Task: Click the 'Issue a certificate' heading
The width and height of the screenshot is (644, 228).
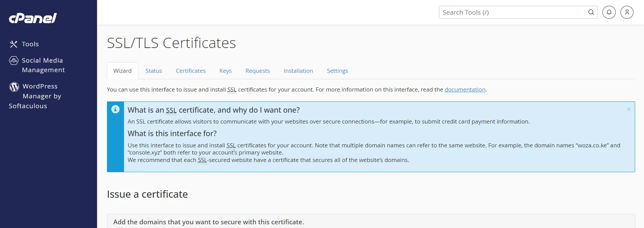Action: tap(147, 194)
